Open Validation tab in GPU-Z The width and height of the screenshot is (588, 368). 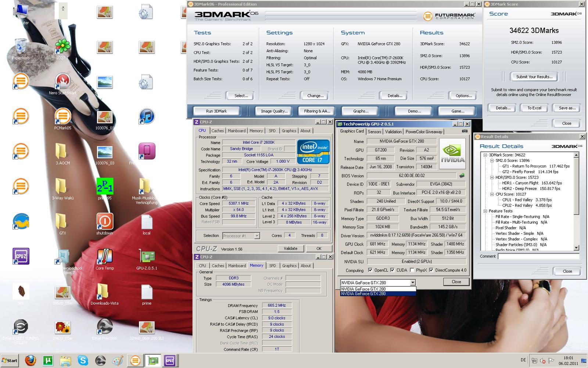coord(393,132)
